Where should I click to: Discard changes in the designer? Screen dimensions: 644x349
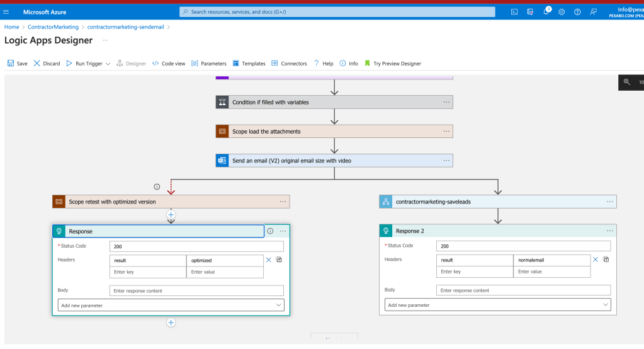[x=47, y=63]
